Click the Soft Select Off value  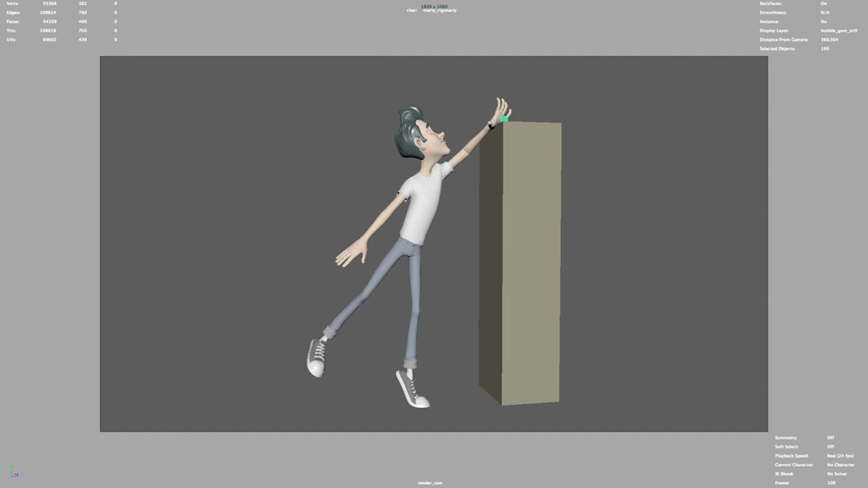(x=830, y=447)
